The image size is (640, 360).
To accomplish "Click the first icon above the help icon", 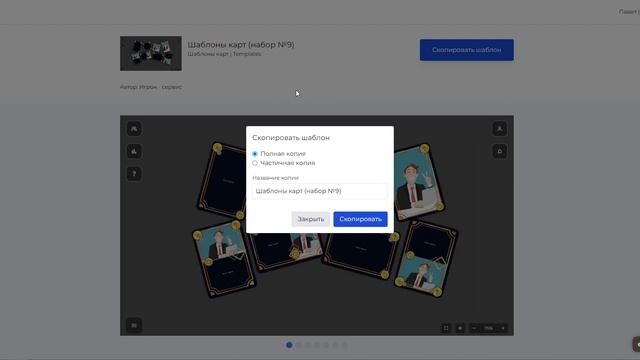I will (134, 129).
